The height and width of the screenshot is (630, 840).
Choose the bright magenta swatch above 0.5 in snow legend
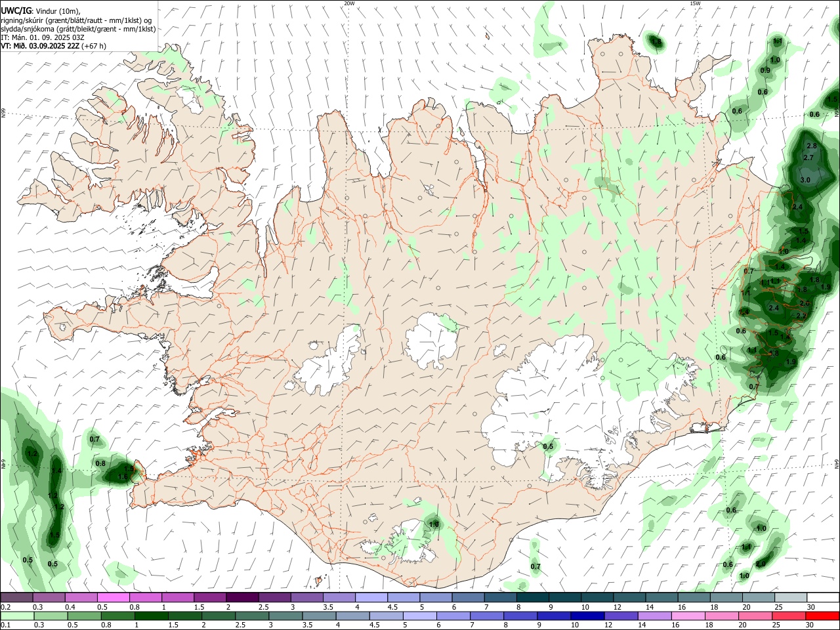(x=113, y=597)
